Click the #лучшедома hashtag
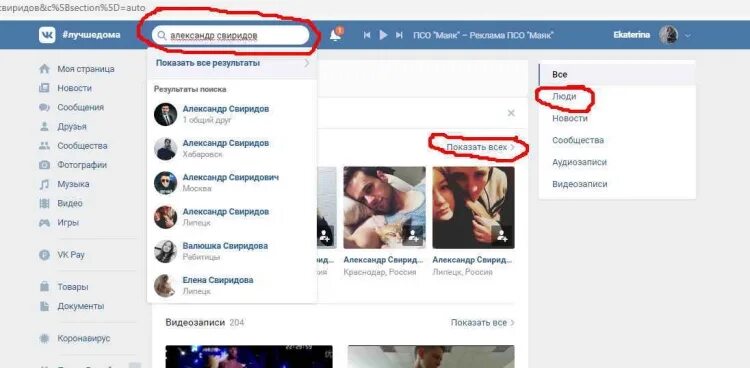 [91, 35]
